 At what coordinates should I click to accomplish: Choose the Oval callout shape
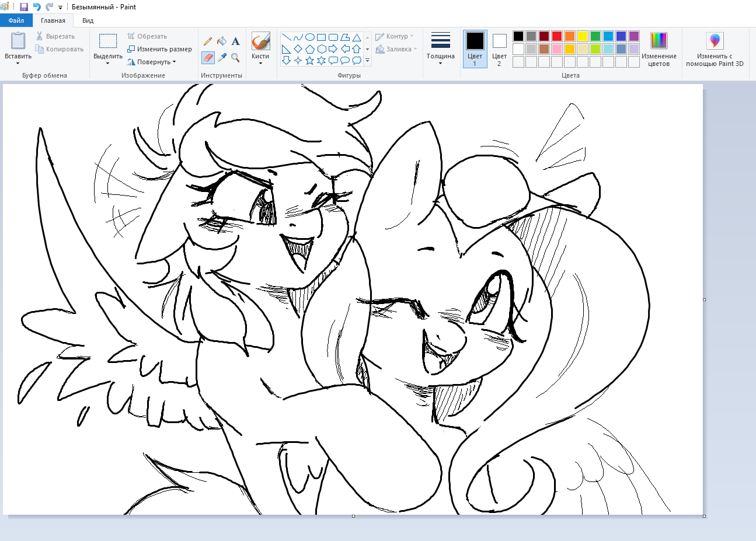point(345,60)
